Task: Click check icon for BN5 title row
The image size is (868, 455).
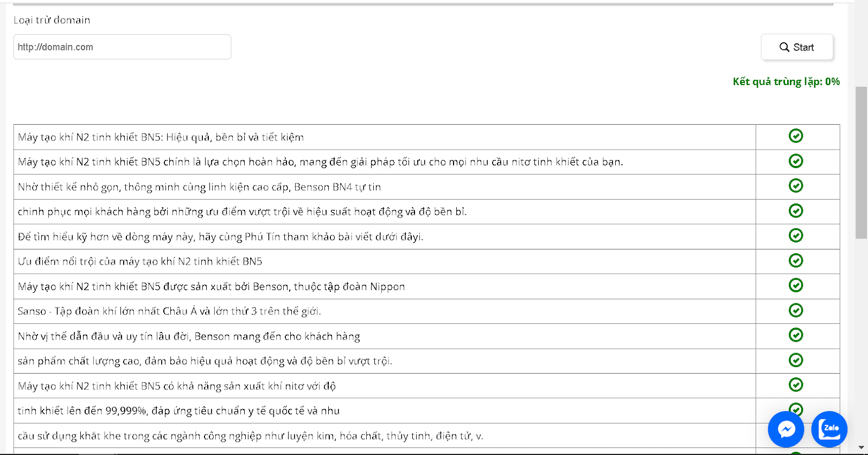Action: 795,136
